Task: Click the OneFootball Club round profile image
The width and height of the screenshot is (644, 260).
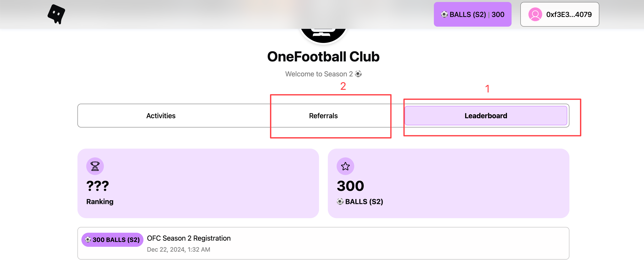Action: (x=323, y=34)
